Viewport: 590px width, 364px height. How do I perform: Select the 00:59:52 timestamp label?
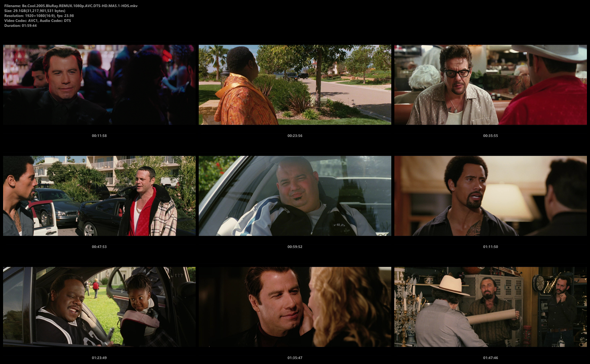coord(295,247)
